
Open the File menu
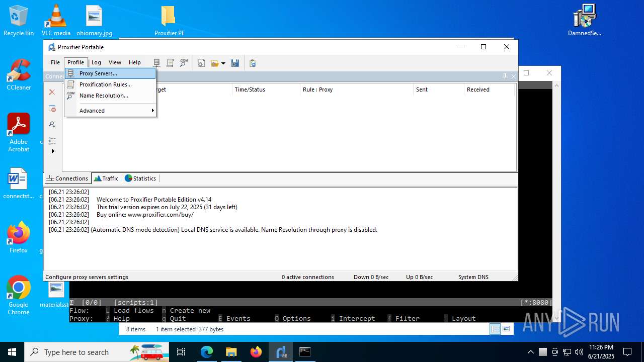point(55,62)
